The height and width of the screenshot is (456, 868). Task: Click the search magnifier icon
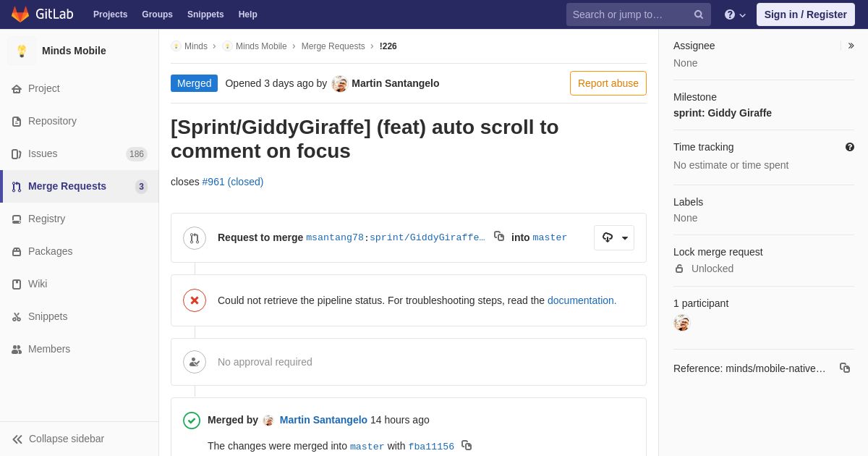pyautogui.click(x=699, y=14)
